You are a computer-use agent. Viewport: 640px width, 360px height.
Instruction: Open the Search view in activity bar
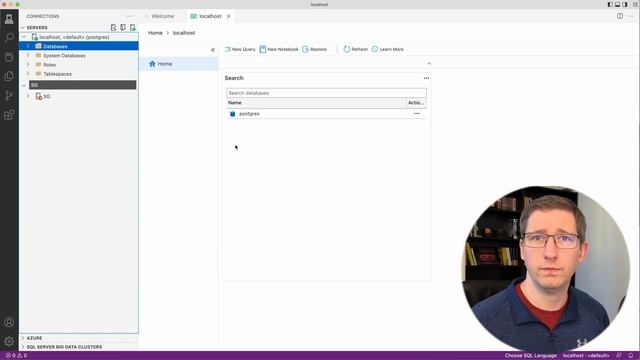pos(9,38)
